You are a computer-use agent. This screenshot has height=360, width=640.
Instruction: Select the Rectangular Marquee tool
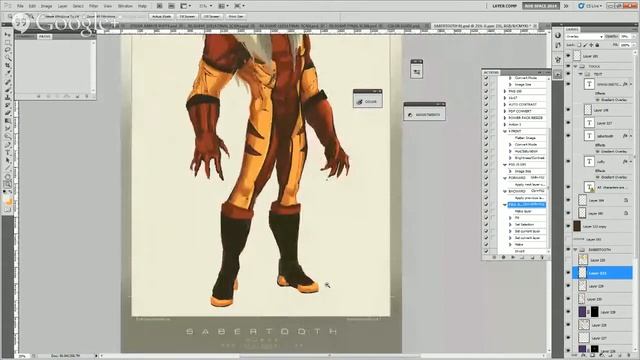(x=8, y=42)
